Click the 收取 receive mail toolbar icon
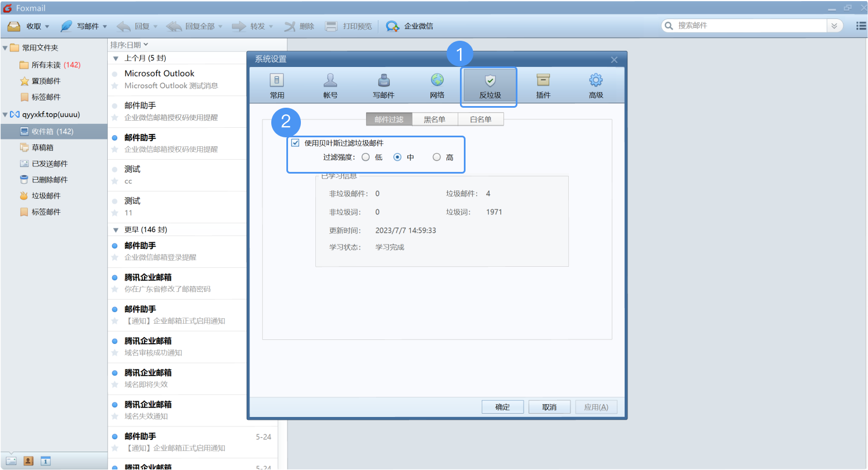 [x=15, y=26]
